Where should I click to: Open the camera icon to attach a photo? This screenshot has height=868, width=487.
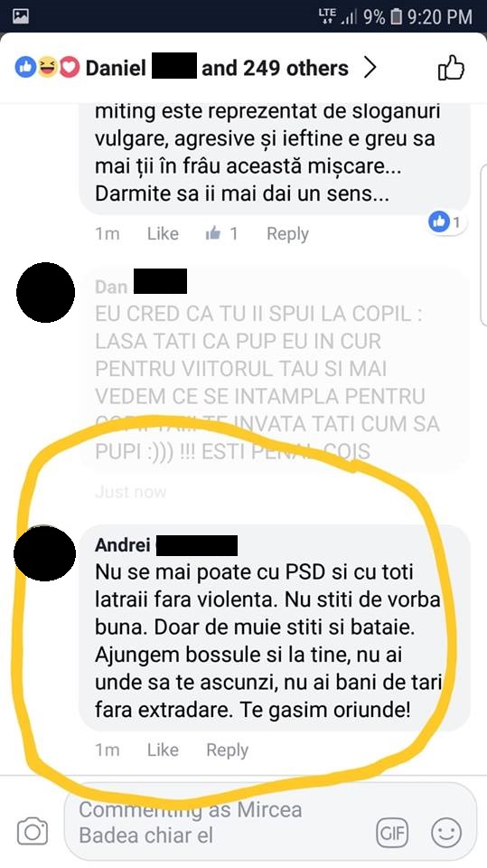[33, 832]
